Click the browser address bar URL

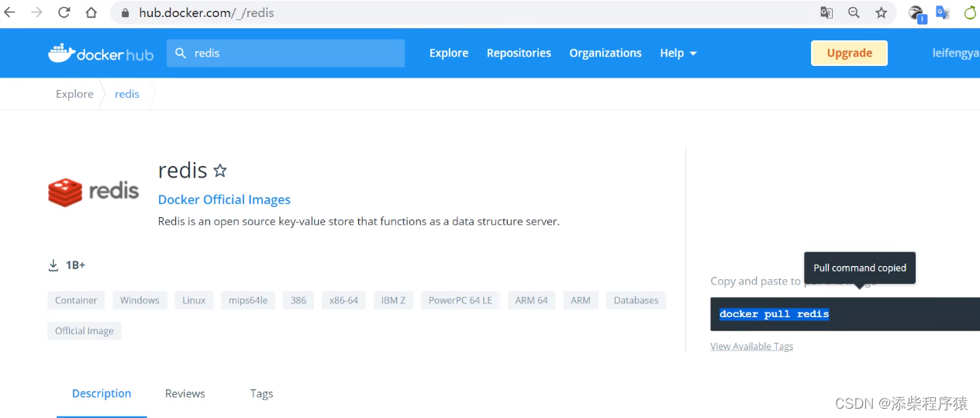tap(206, 12)
